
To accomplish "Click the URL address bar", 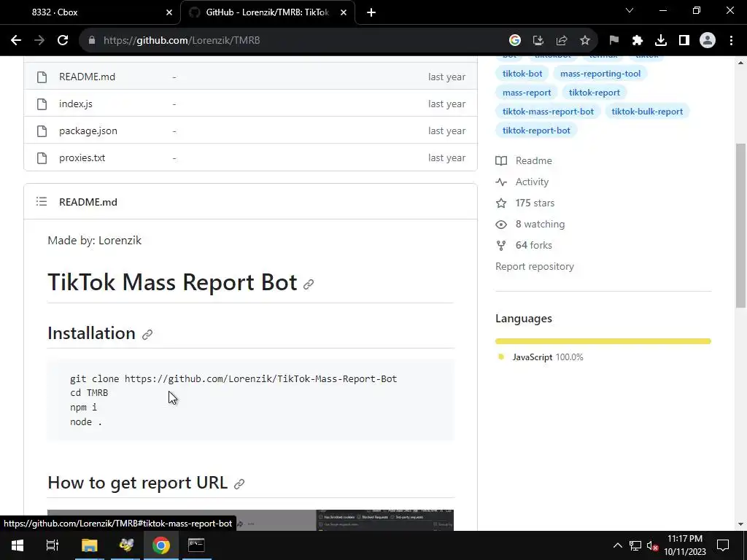I will click(295, 41).
